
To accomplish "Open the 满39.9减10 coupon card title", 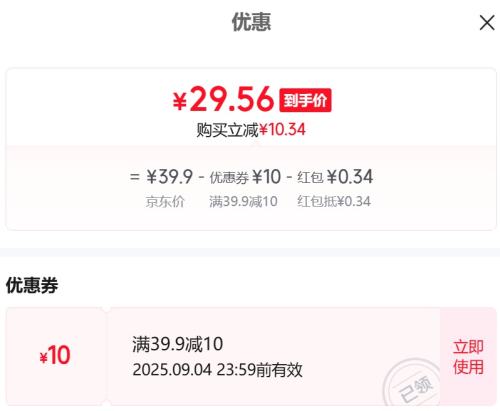I will [177, 344].
